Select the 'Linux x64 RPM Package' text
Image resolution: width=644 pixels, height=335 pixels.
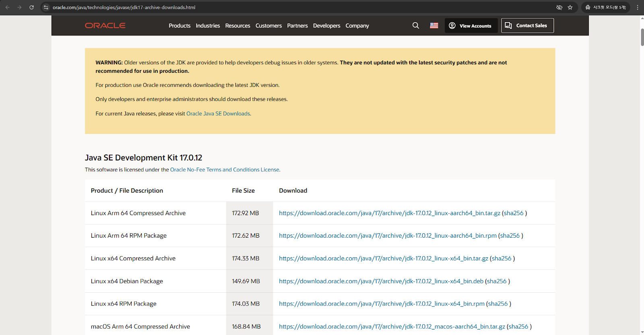coord(124,304)
